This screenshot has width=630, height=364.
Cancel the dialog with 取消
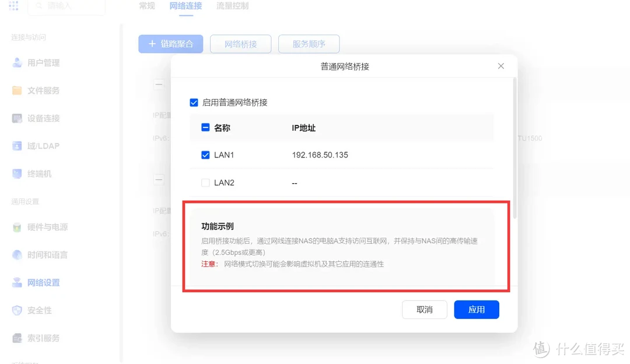(x=424, y=309)
